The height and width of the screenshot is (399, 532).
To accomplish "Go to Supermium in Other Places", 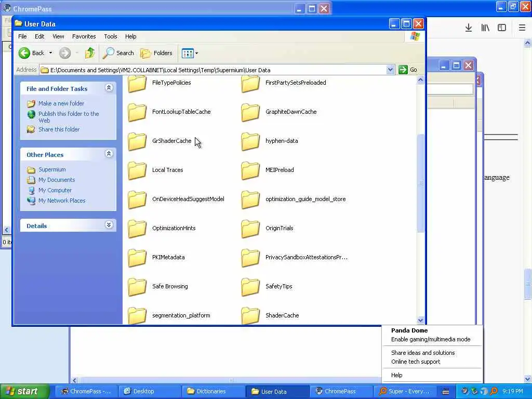I will point(52,169).
